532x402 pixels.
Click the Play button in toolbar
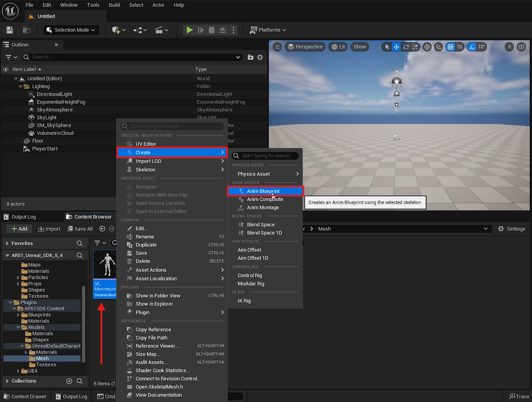189,30
